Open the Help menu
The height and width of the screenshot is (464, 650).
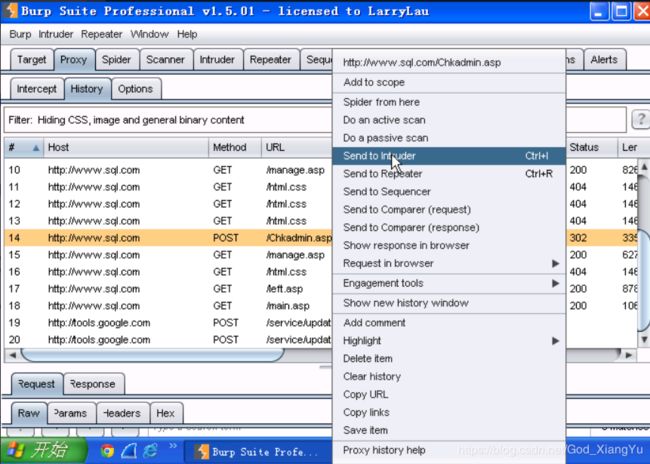point(187,34)
